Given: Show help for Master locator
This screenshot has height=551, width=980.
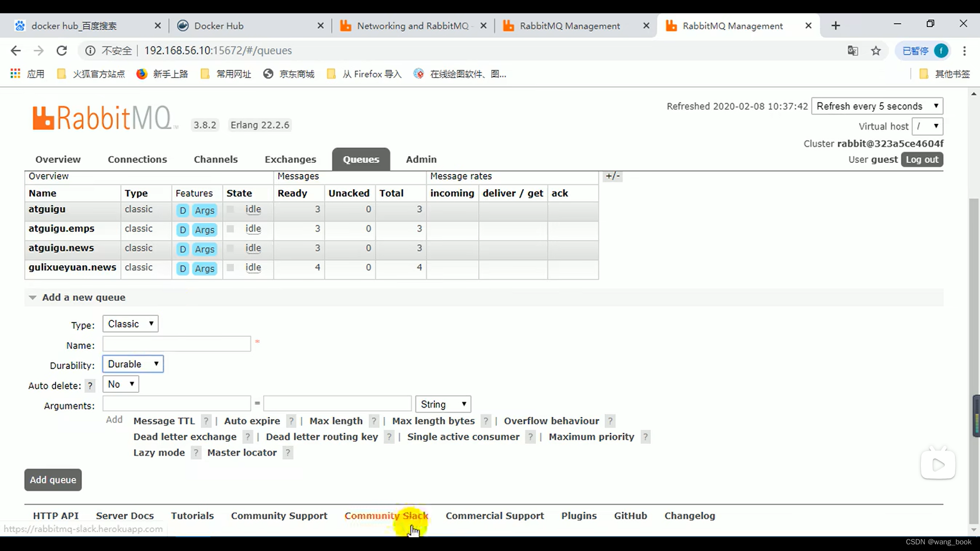Looking at the screenshot, I should pyautogui.click(x=288, y=453).
